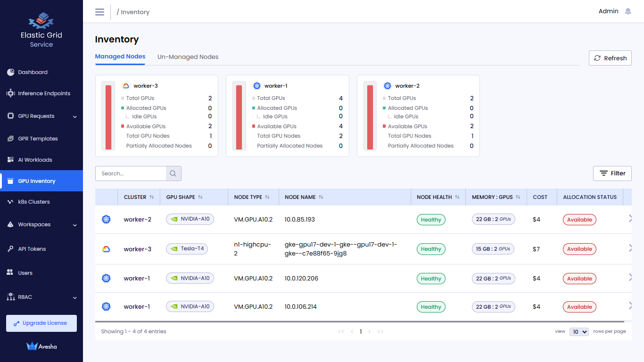Click the hamburger menu icon
Image resolution: width=644 pixels, height=362 pixels.
[99, 12]
